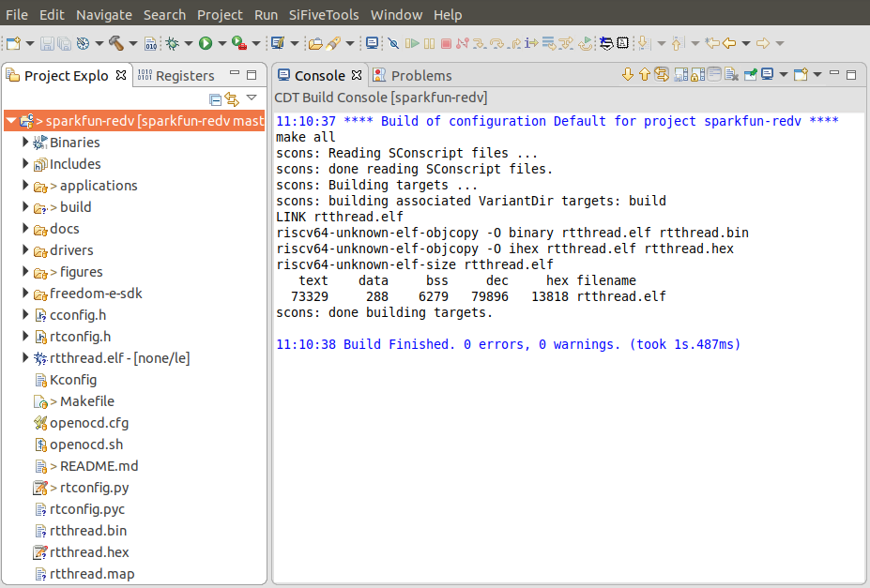Select the Registers tab
870x588 pixels.
coord(184,76)
